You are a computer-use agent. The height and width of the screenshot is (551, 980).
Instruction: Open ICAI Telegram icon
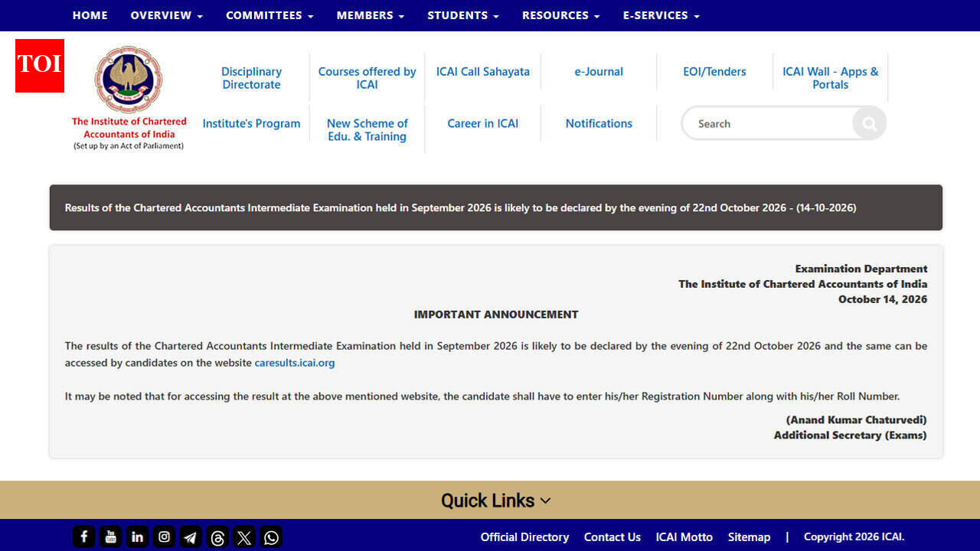click(191, 536)
